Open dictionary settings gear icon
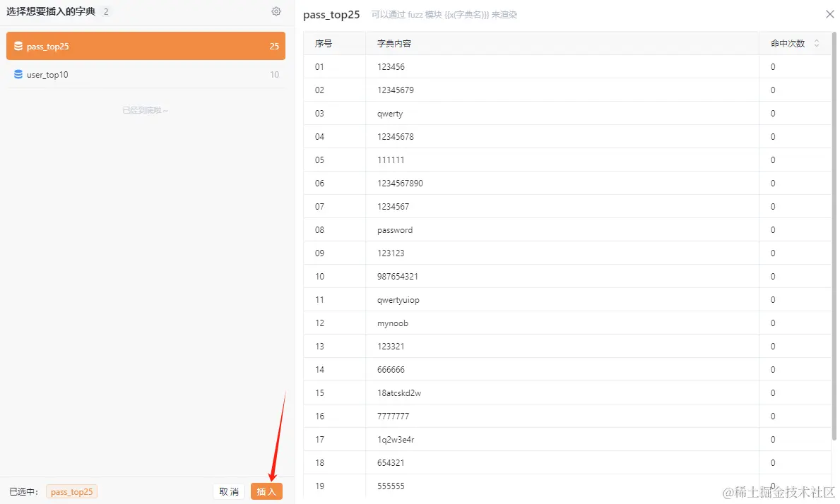 [276, 11]
